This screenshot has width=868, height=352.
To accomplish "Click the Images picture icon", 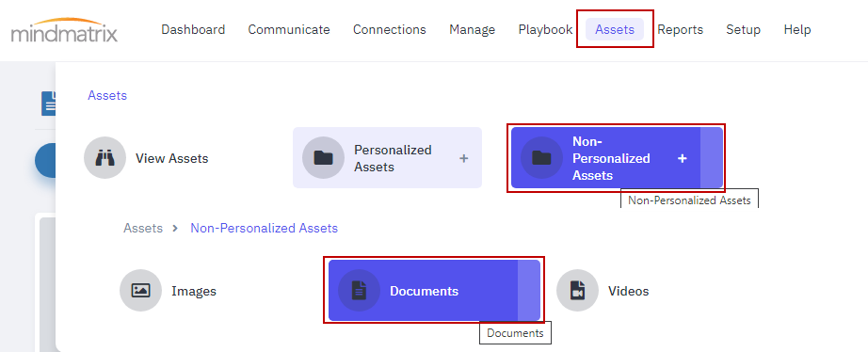I will click(140, 291).
